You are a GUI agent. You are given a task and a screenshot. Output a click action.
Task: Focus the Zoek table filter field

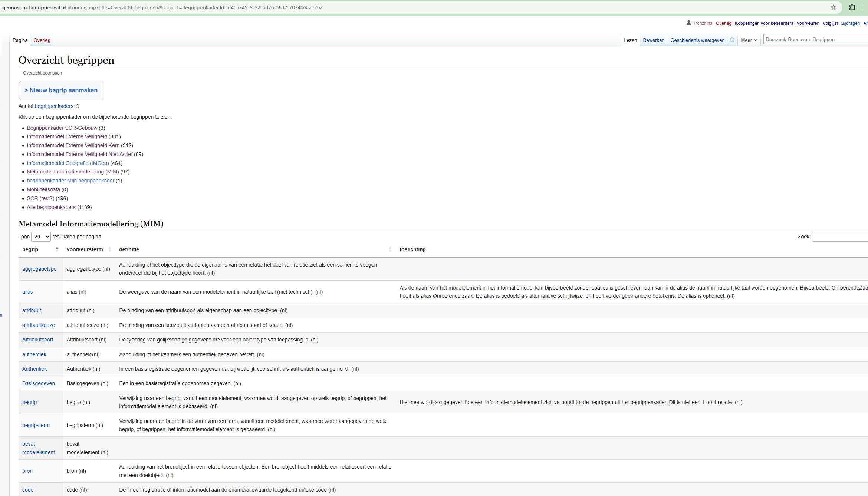point(839,237)
